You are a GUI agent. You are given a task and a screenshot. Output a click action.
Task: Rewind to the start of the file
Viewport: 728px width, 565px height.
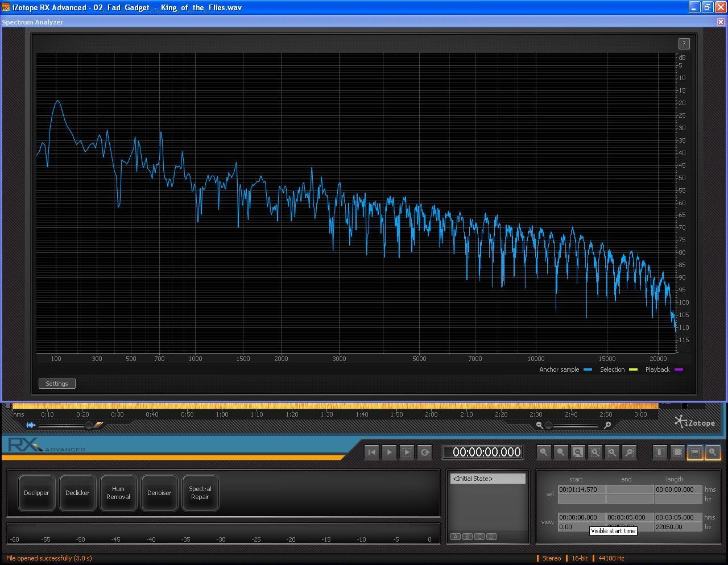pos(372,452)
